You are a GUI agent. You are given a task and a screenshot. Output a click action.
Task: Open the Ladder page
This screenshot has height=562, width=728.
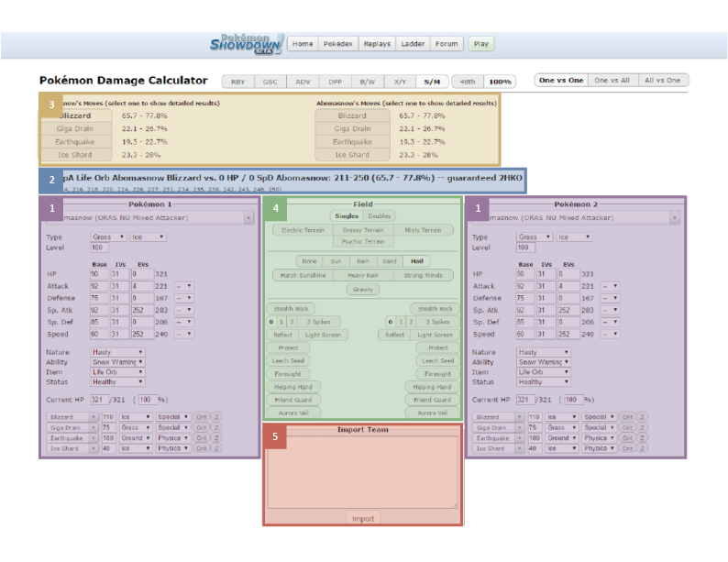click(x=413, y=44)
